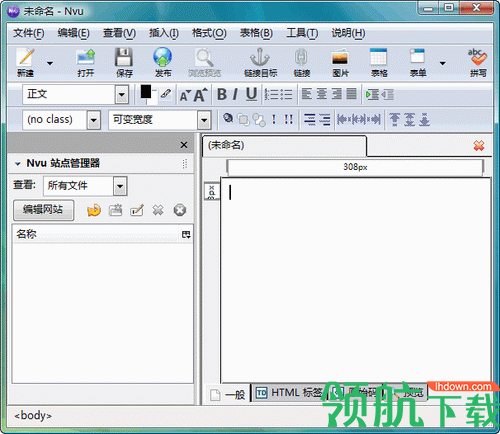Align text right
The image size is (500, 434).
337,94
